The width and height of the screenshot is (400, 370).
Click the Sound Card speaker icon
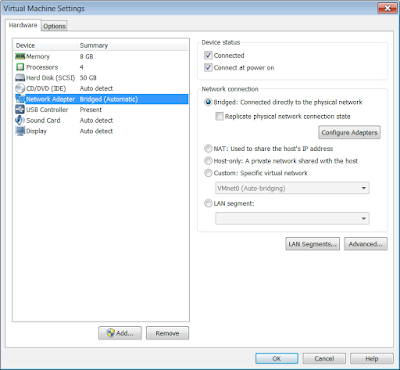pyautogui.click(x=20, y=120)
